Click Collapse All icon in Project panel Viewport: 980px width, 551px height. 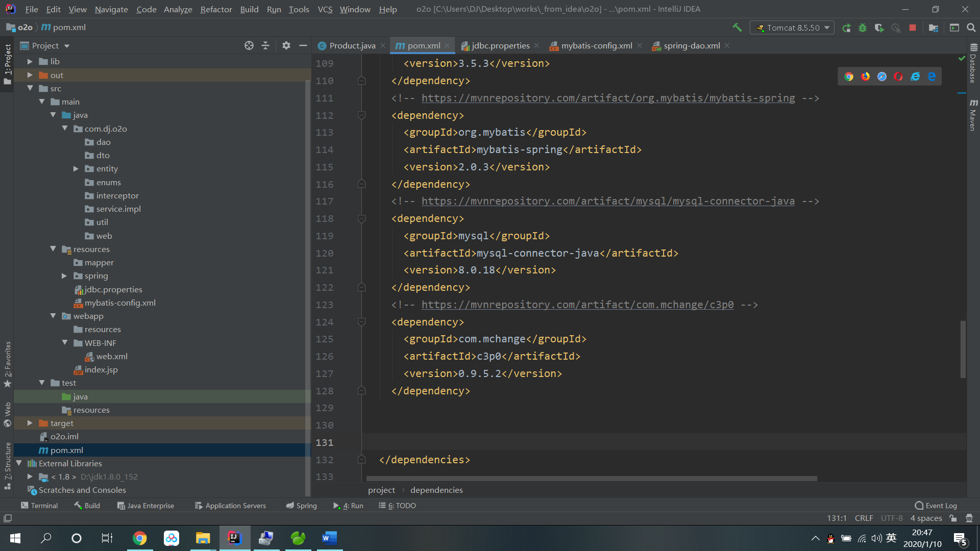pyautogui.click(x=265, y=45)
